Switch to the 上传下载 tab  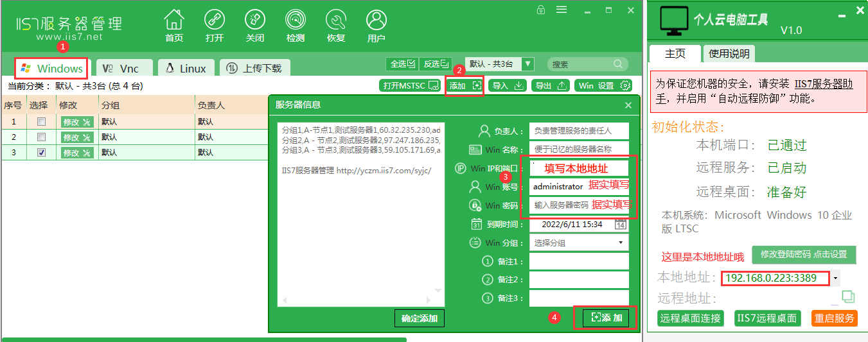(x=255, y=68)
